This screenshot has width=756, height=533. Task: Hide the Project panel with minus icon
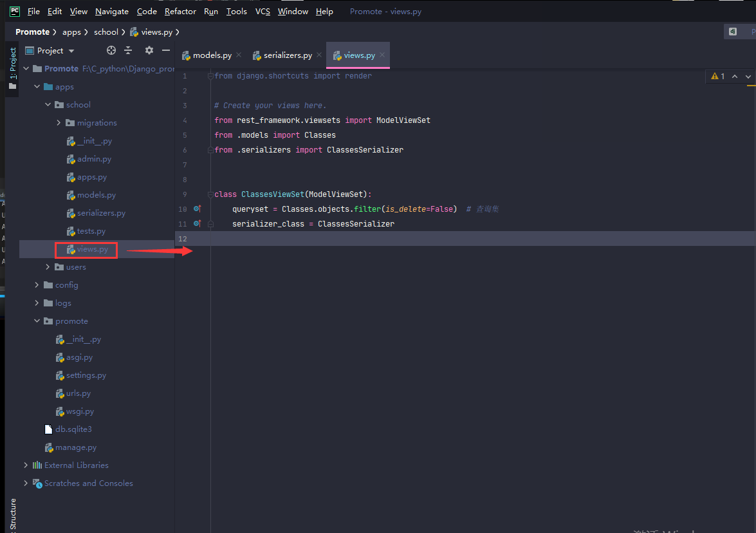tap(166, 51)
